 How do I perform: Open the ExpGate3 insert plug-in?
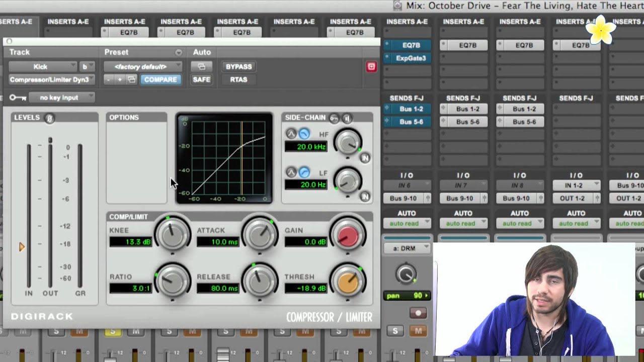pos(411,58)
